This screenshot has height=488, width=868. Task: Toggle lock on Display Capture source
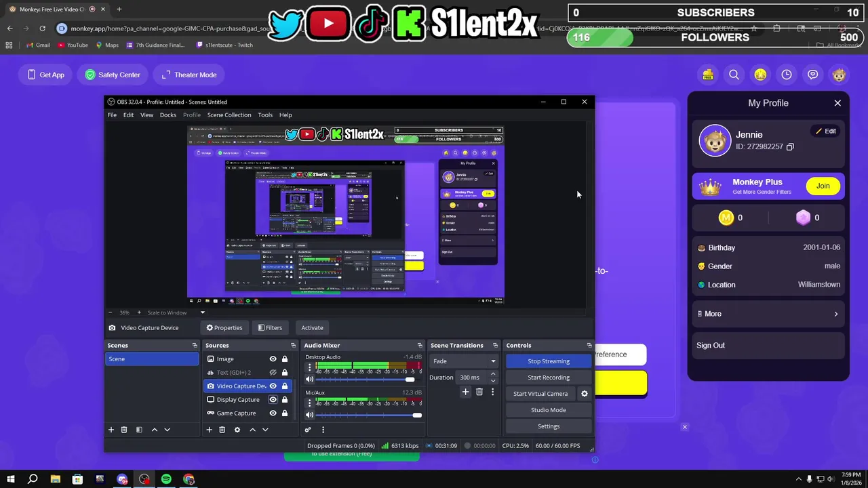pos(285,400)
